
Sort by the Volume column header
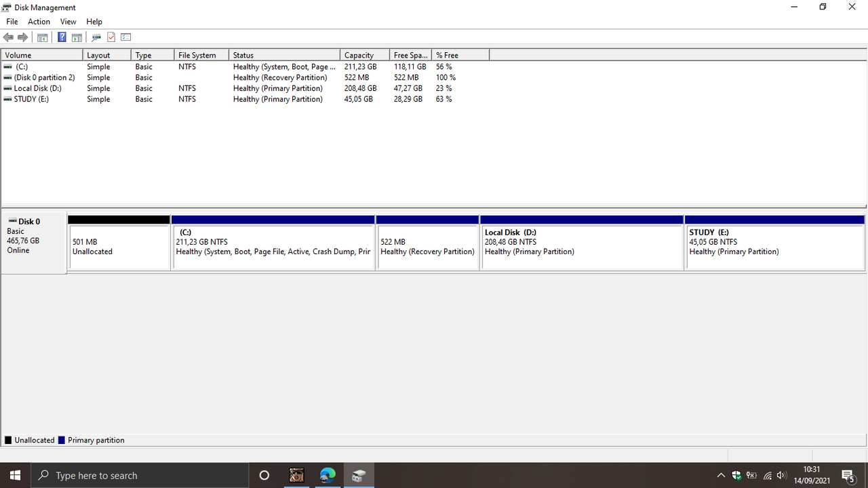click(x=42, y=55)
